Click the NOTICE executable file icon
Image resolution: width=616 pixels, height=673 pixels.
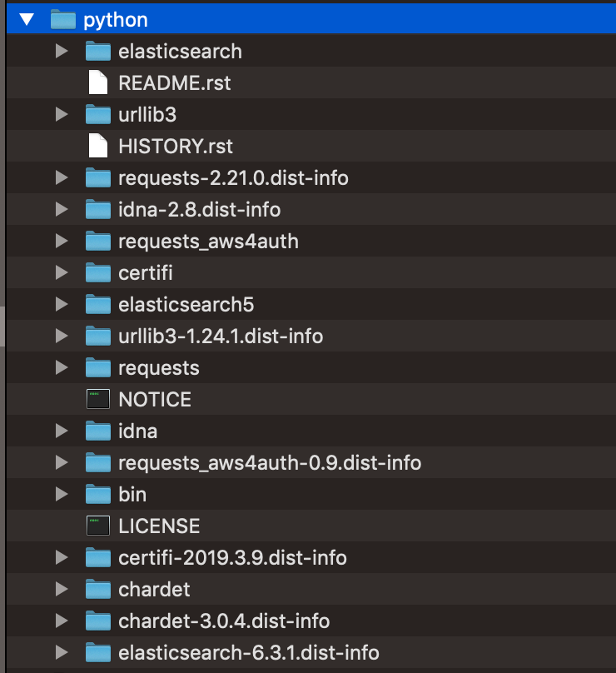tap(98, 399)
